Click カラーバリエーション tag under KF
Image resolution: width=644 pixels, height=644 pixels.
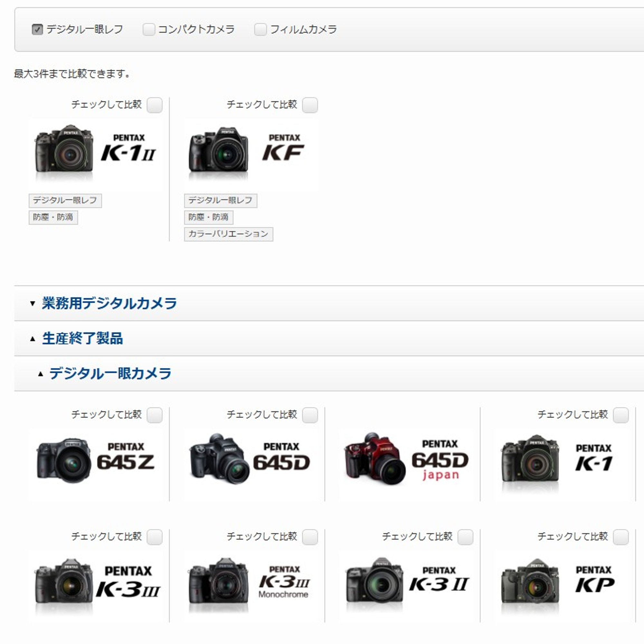229,234
